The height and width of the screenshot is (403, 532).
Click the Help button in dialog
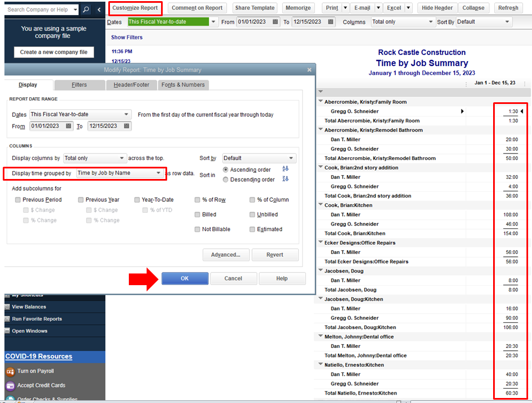point(282,278)
